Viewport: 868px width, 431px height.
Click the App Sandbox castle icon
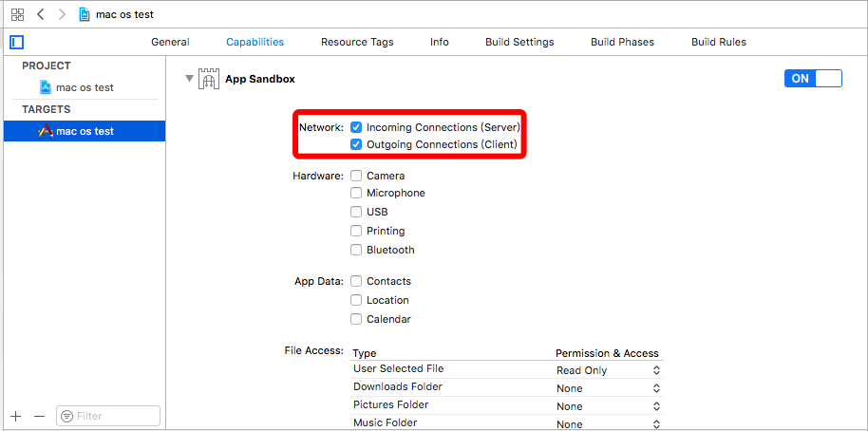pyautogui.click(x=208, y=80)
